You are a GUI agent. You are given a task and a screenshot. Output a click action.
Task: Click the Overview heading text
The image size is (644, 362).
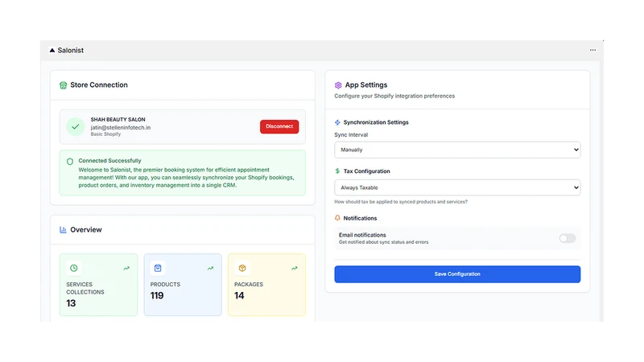pos(86,230)
